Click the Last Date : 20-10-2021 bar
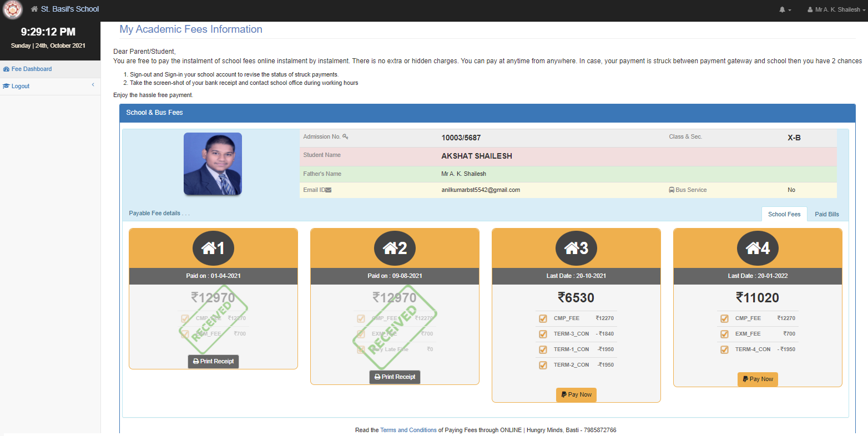The image size is (868, 436). point(576,276)
